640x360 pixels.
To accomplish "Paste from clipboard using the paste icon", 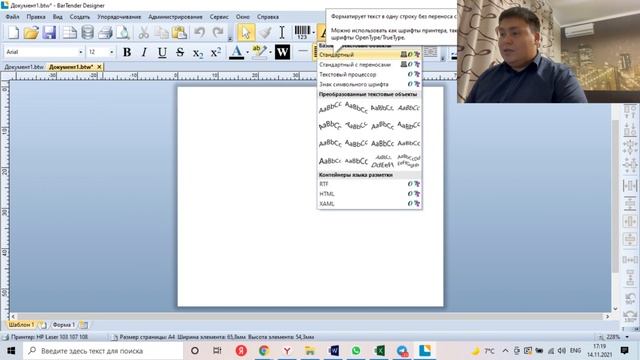I will [179, 32].
